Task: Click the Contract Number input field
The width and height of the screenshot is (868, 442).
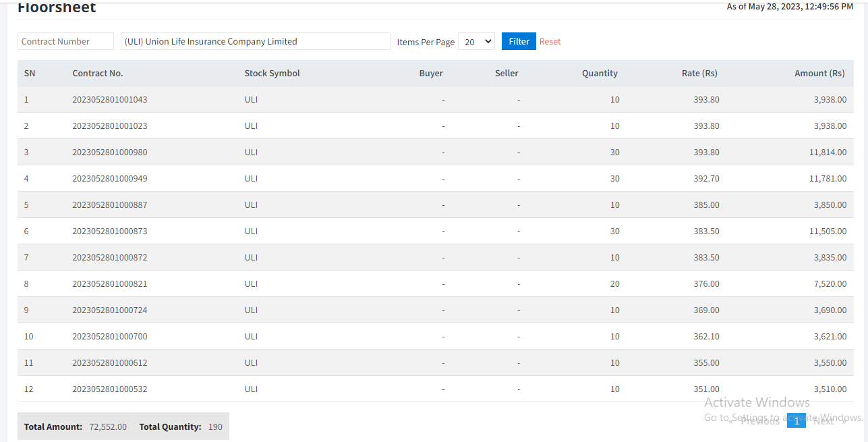Action: coord(65,41)
